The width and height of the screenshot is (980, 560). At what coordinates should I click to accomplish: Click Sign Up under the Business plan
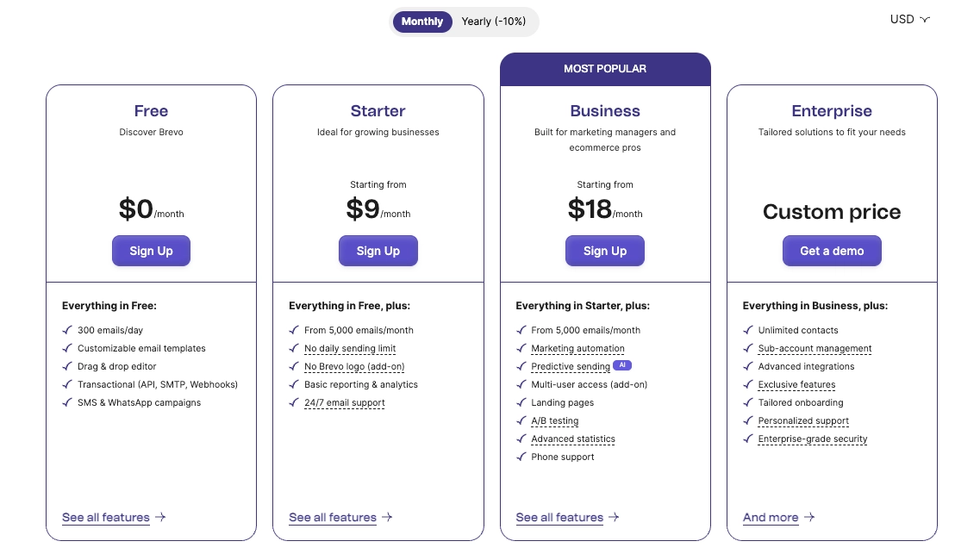[605, 251]
